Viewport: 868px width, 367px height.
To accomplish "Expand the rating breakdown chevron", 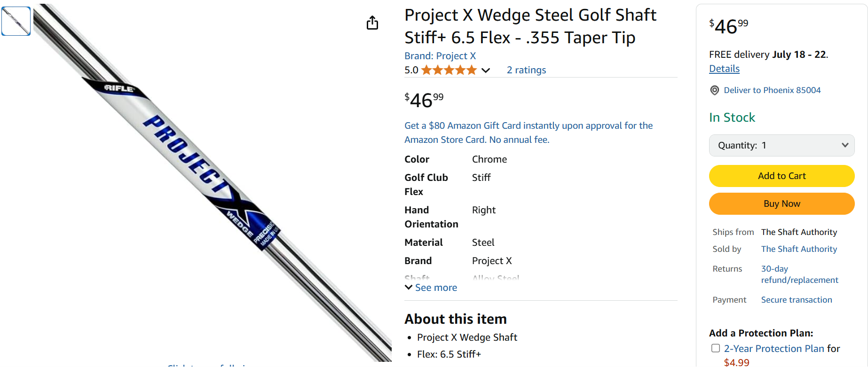I will tap(486, 70).
